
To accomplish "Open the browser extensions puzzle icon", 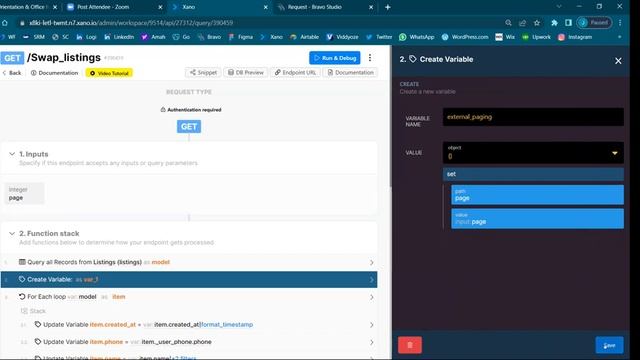I will [x=554, y=23].
